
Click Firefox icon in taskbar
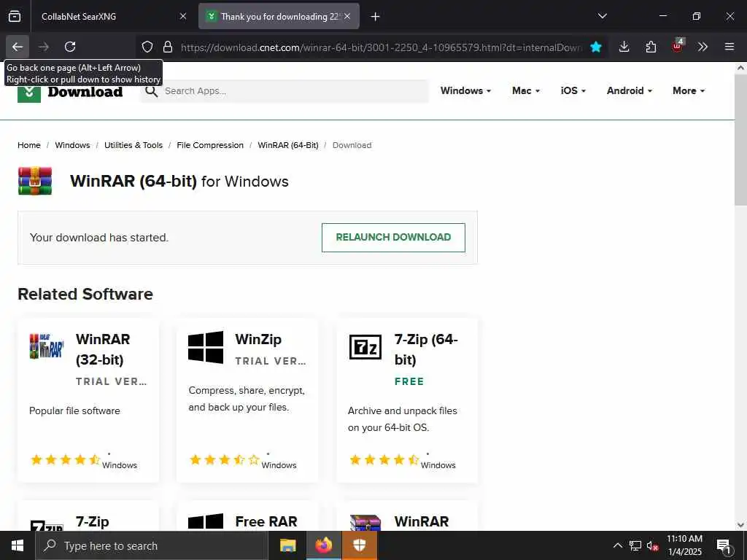(x=323, y=545)
